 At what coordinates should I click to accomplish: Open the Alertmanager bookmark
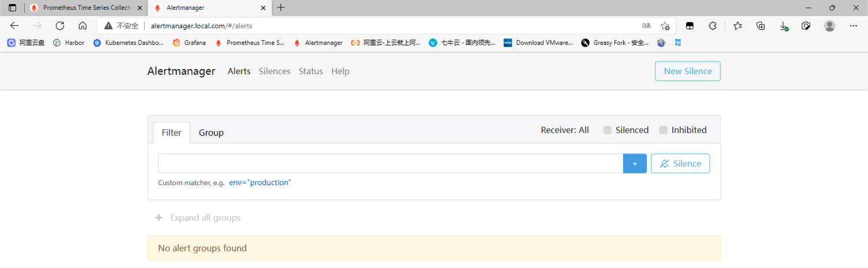318,43
